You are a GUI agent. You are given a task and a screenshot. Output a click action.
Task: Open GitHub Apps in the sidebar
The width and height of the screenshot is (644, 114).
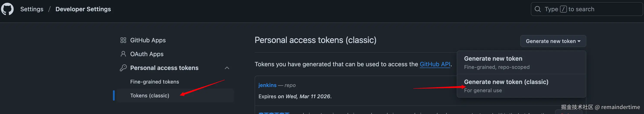pos(148,40)
